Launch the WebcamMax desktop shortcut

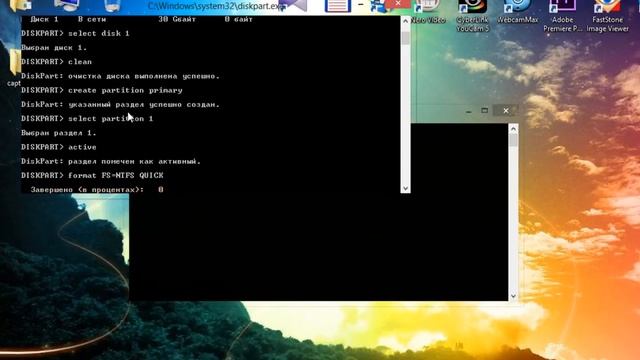click(517, 12)
